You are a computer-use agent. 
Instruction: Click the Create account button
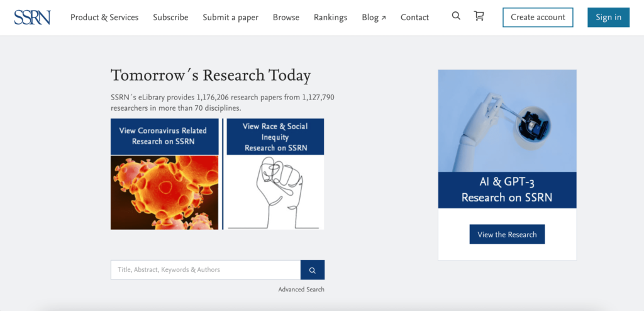(538, 18)
